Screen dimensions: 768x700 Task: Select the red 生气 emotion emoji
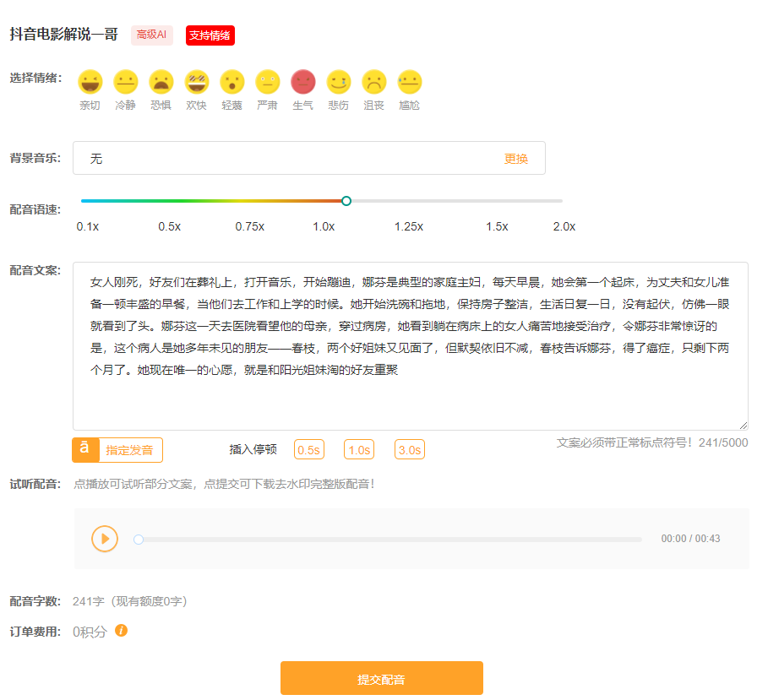tap(303, 82)
